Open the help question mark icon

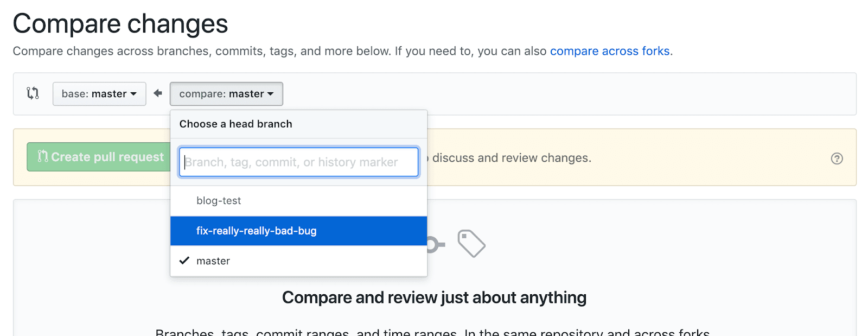coord(837,159)
